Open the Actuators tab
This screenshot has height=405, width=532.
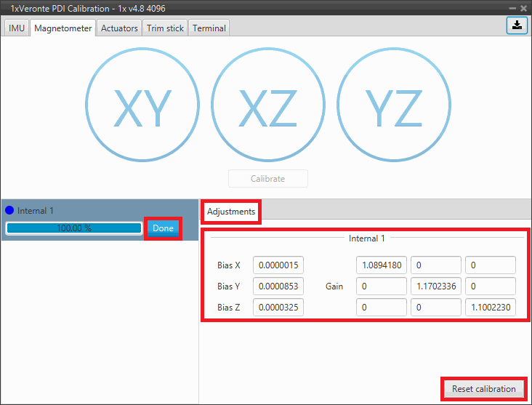pyautogui.click(x=119, y=28)
